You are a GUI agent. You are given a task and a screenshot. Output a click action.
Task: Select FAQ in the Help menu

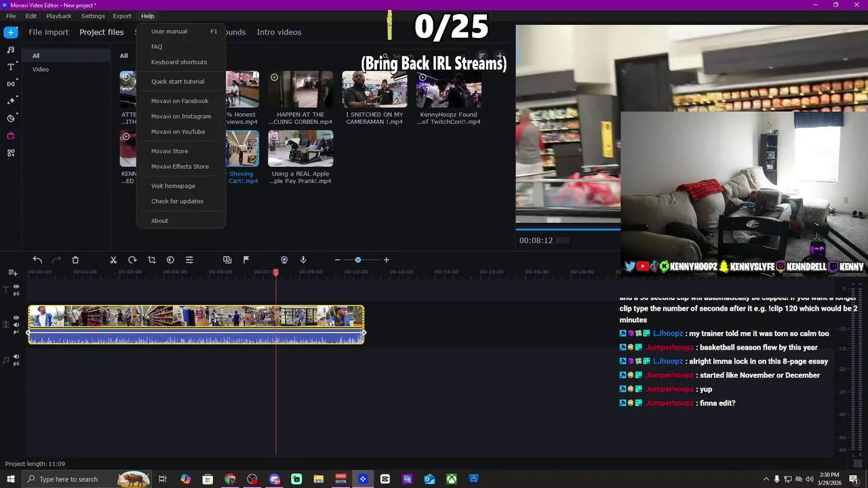181,47
